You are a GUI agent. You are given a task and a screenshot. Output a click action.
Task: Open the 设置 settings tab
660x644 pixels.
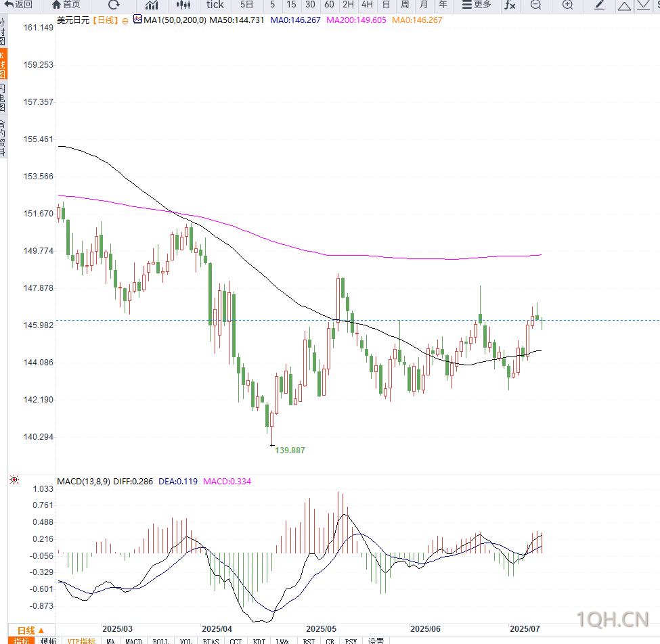pyautogui.click(x=376, y=641)
